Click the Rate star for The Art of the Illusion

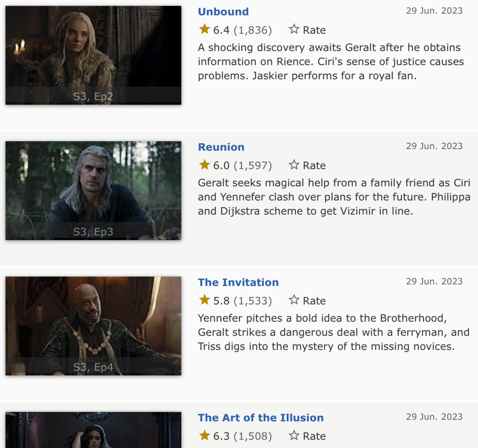click(294, 435)
